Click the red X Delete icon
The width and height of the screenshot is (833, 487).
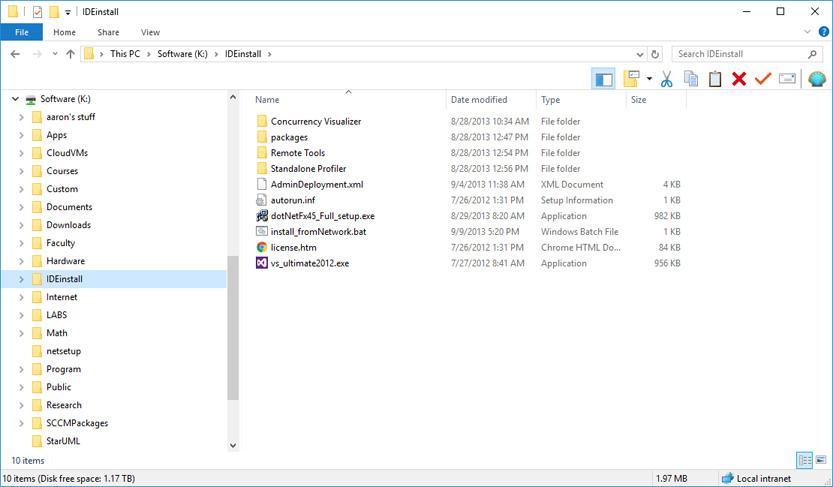[739, 79]
